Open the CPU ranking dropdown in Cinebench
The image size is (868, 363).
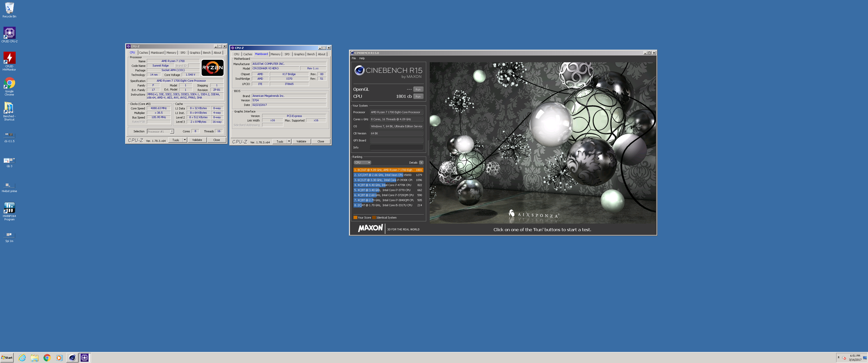coord(362,163)
